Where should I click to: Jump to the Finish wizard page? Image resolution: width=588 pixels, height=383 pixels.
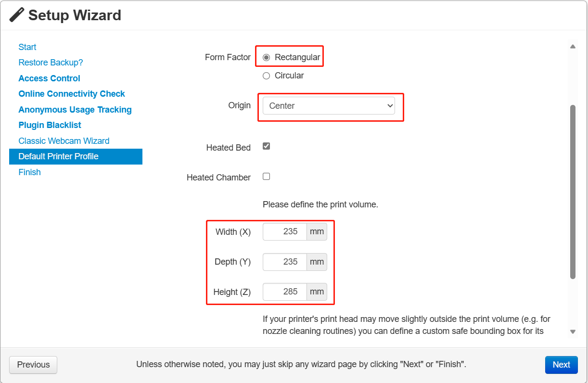click(29, 172)
